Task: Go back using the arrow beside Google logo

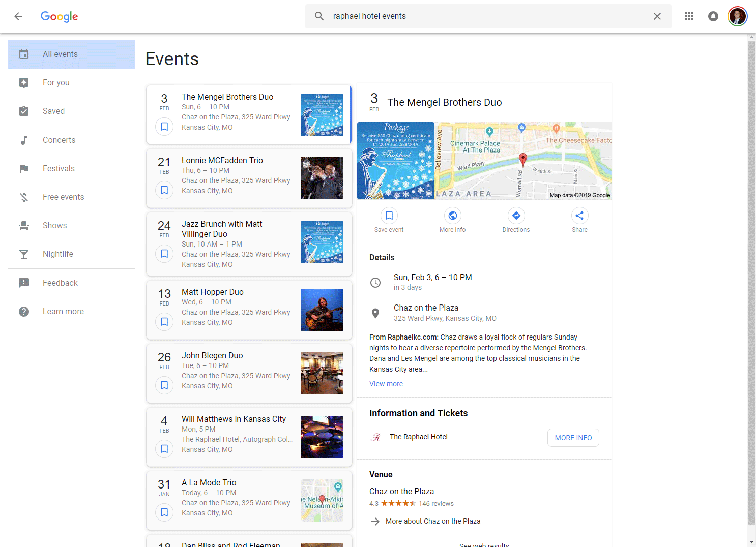Action: click(18, 16)
